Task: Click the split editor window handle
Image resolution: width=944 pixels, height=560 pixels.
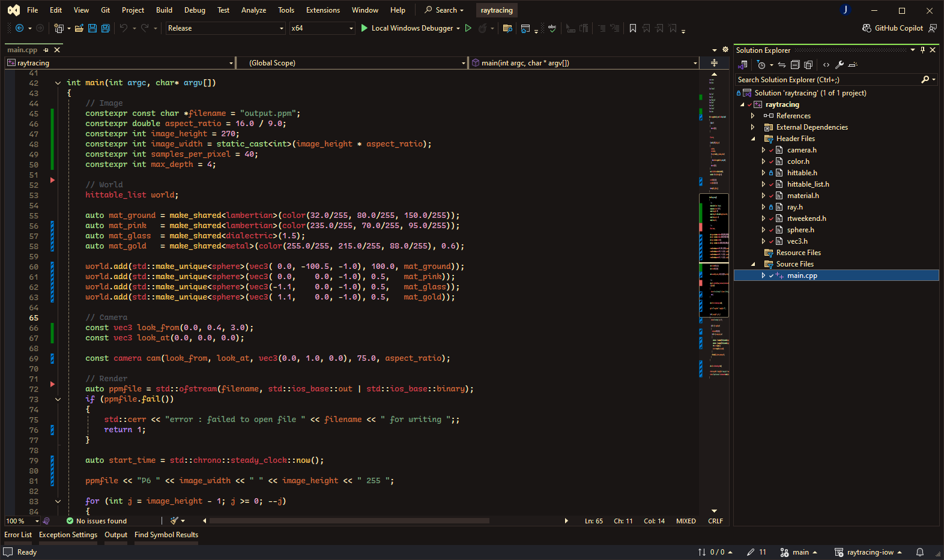Action: (714, 63)
